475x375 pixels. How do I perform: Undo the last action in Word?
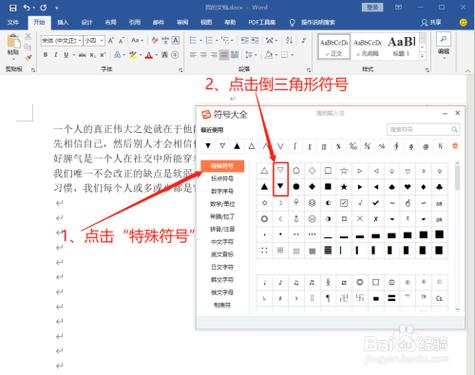[x=27, y=8]
